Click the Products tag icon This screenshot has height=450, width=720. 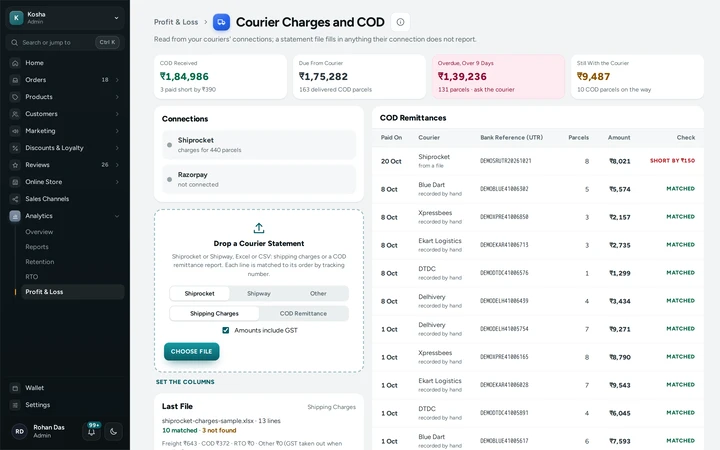[x=15, y=97]
